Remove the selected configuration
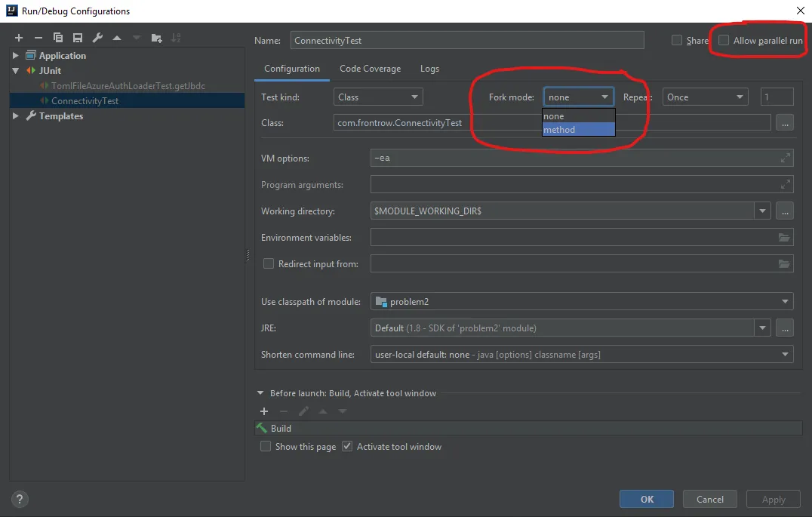 (x=38, y=38)
